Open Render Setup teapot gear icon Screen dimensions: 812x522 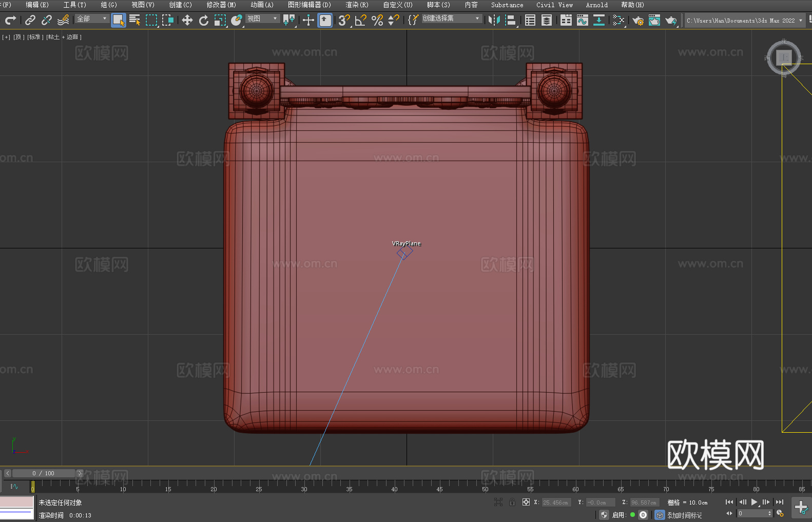click(x=638, y=20)
